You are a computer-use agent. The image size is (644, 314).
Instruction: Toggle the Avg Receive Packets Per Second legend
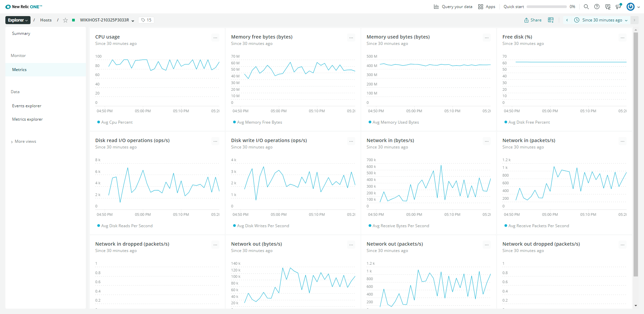(537, 226)
